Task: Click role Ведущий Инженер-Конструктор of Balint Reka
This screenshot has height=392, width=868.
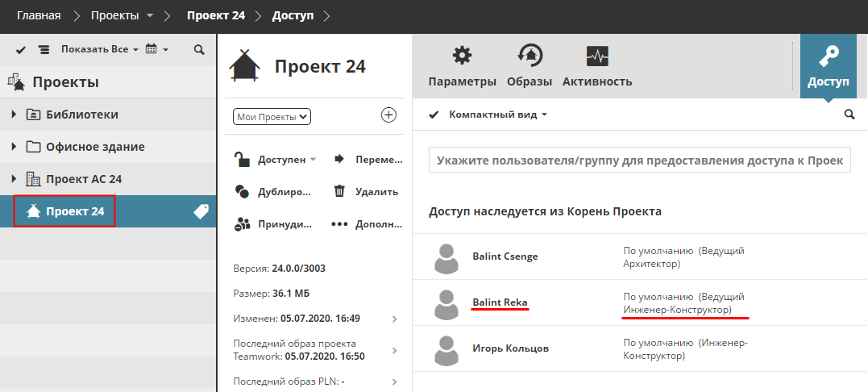Action: click(x=683, y=303)
